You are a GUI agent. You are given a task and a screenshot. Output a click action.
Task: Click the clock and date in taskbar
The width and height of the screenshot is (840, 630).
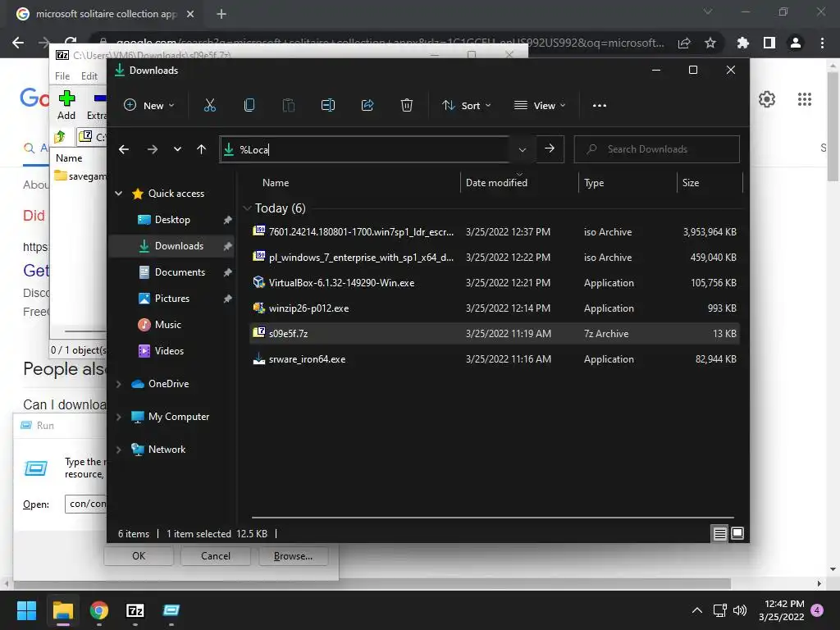[x=782, y=610]
